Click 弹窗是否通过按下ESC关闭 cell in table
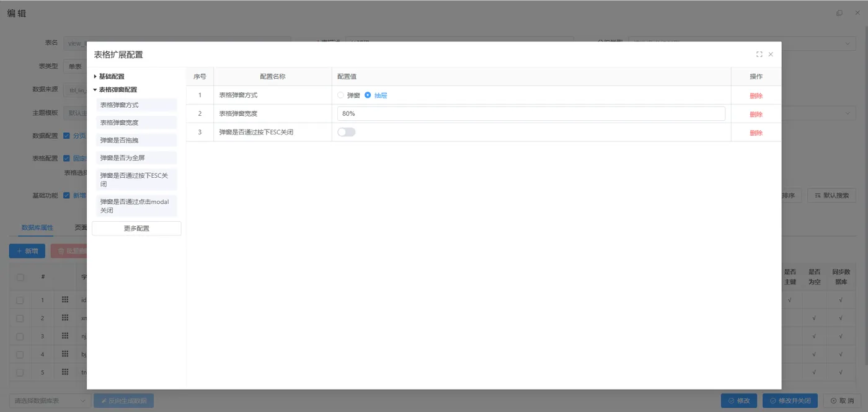Image resolution: width=868 pixels, height=412 pixels. coord(273,132)
